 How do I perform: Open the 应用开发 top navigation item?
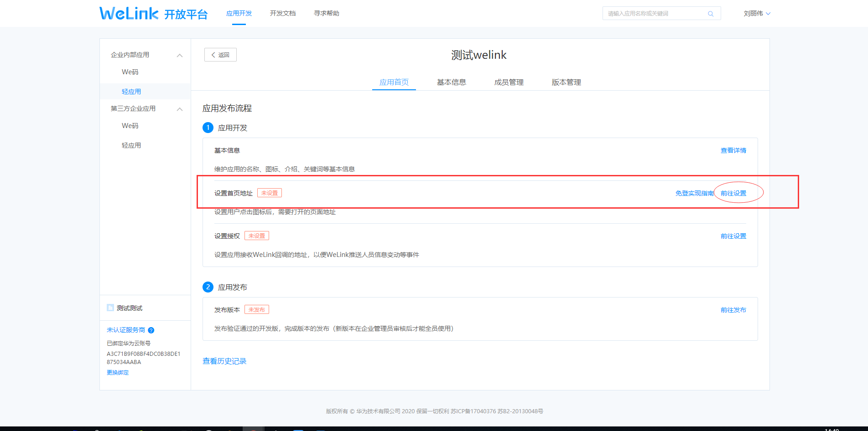pos(239,14)
